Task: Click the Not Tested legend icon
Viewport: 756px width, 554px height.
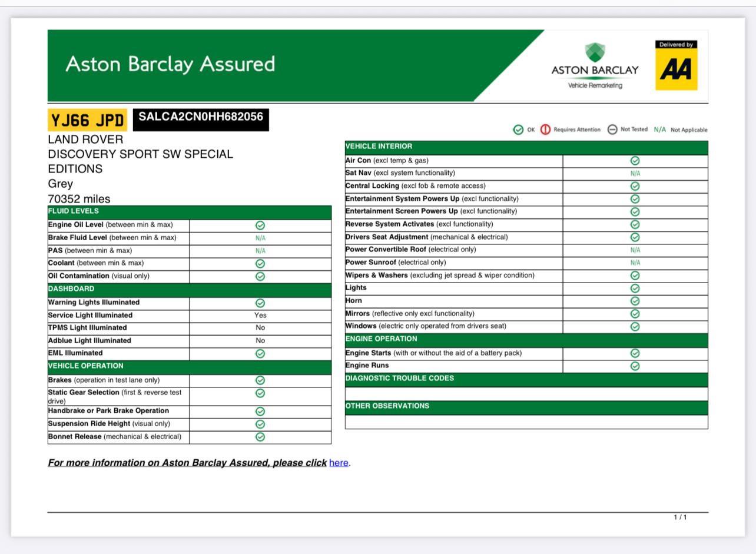Action: [612, 130]
